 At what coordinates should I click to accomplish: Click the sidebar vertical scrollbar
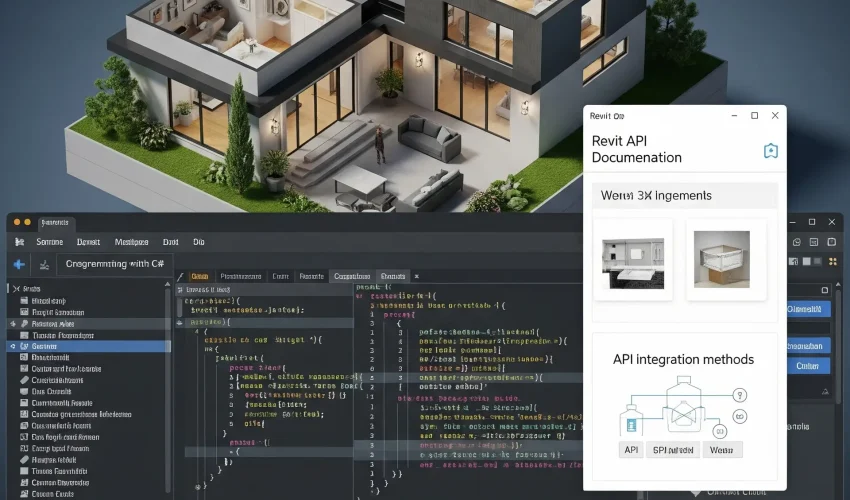click(x=168, y=390)
